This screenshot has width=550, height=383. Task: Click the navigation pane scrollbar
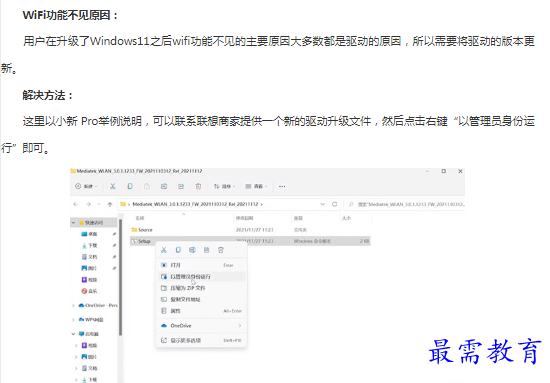[x=120, y=277]
